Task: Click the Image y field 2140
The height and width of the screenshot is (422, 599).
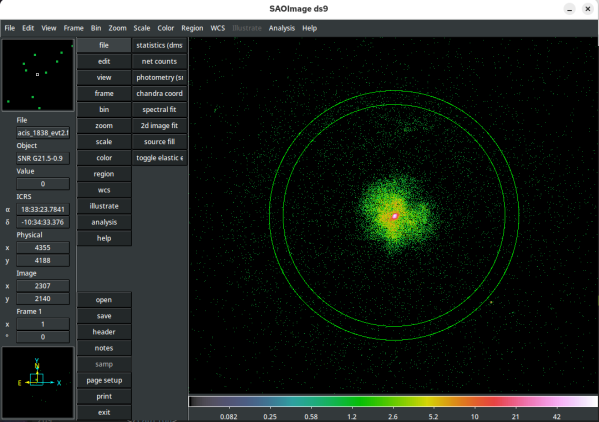Action: click(x=43, y=299)
